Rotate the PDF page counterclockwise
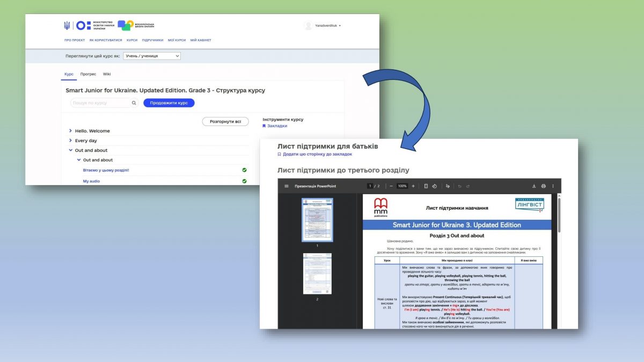Screen dimensions: 644x362 pyautogui.click(x=434, y=186)
